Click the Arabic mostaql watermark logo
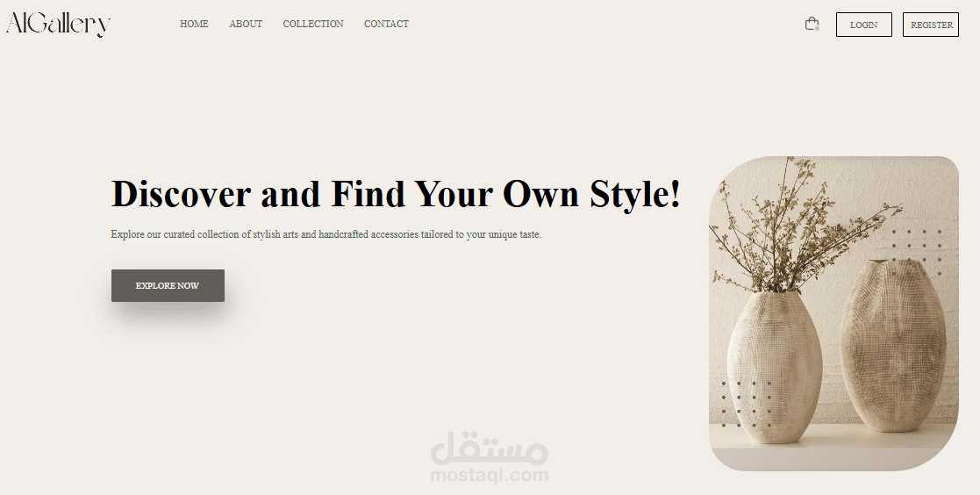Image resolution: width=980 pixels, height=495 pixels. coord(489,448)
